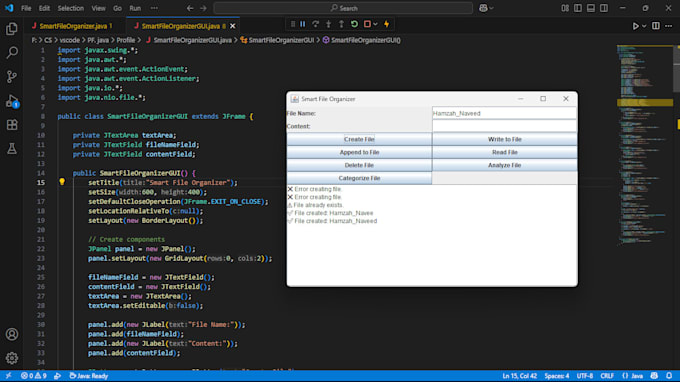The width and height of the screenshot is (680, 382).
Task: Open the Testing flask view
Action: coord(12,148)
